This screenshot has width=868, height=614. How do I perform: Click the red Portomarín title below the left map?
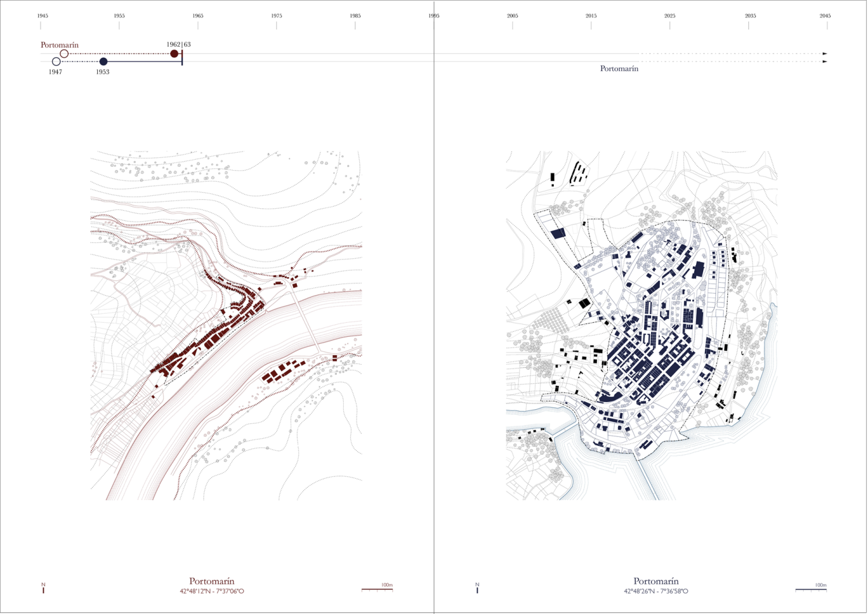click(212, 581)
